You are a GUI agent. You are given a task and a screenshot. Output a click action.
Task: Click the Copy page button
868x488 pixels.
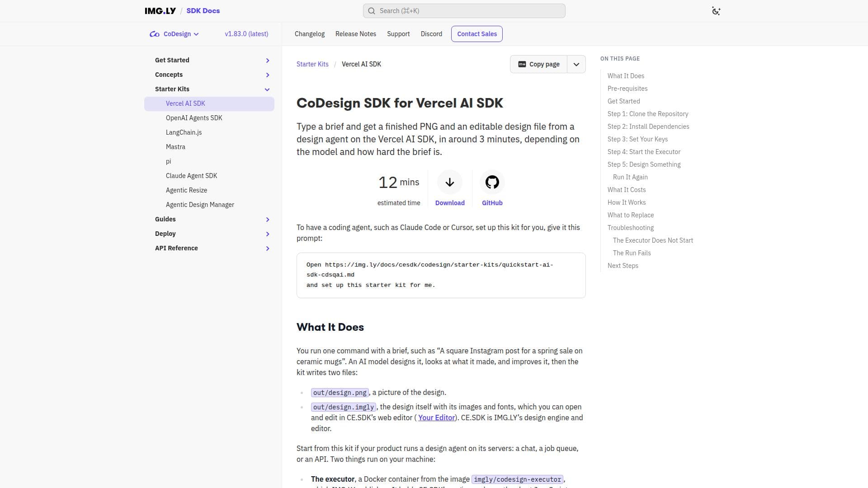point(538,64)
